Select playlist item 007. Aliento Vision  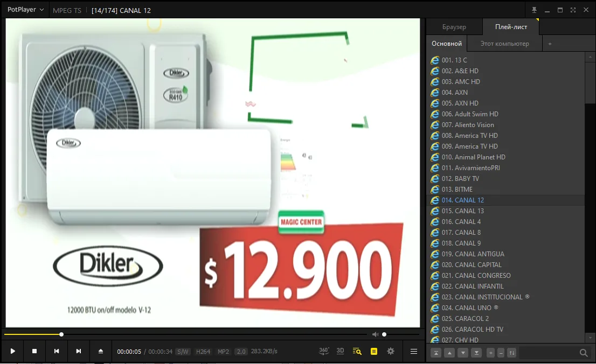point(505,124)
